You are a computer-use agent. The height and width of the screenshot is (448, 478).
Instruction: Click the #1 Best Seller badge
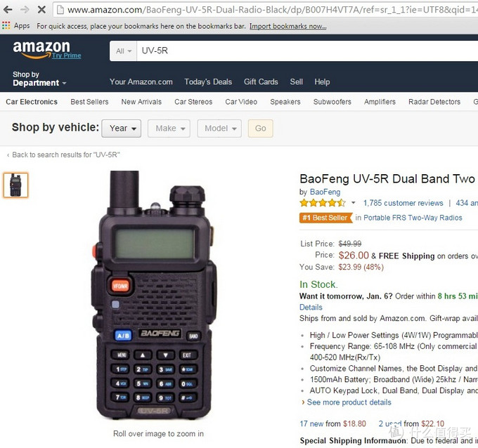tap(325, 218)
